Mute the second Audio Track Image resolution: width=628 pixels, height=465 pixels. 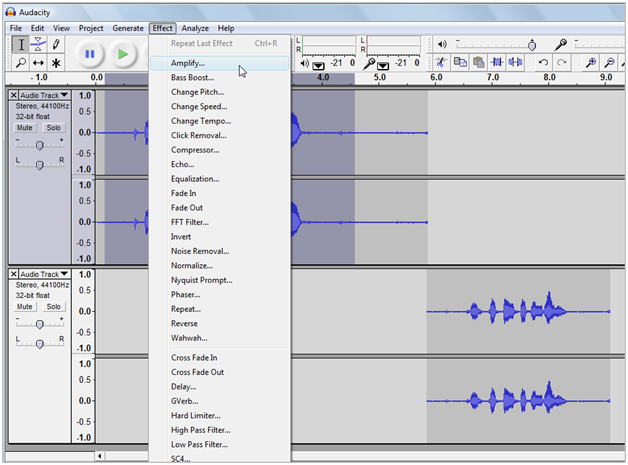pyautogui.click(x=24, y=307)
